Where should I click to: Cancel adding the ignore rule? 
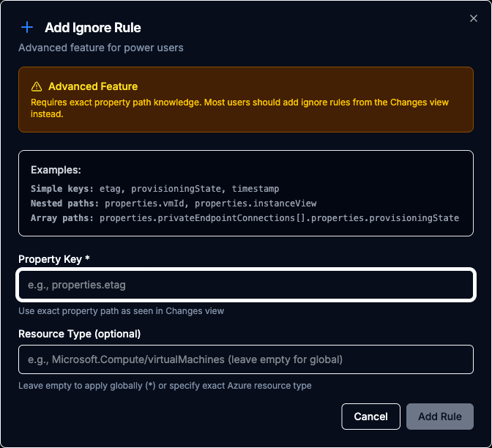click(x=370, y=417)
